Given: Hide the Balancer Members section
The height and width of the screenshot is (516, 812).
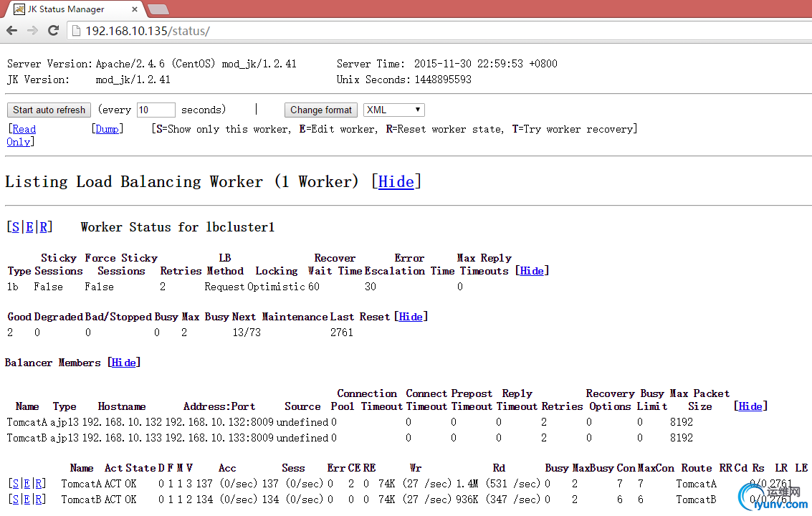Looking at the screenshot, I should [x=124, y=363].
